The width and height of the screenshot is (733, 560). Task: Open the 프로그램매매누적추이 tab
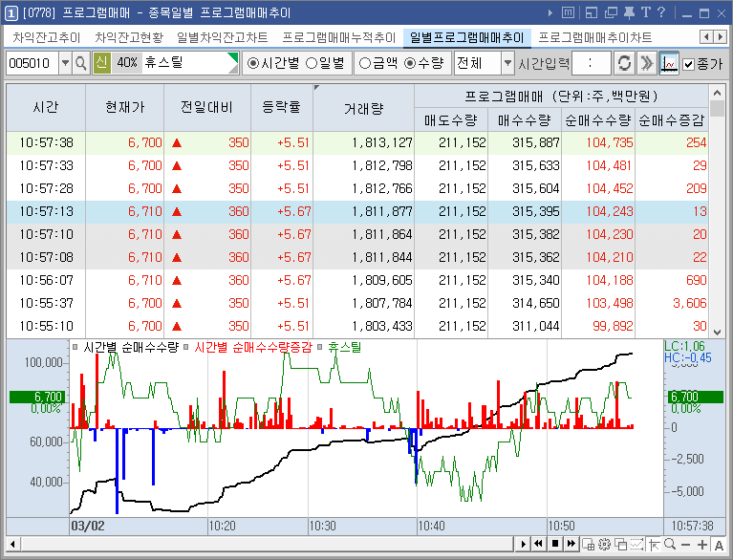[339, 37]
